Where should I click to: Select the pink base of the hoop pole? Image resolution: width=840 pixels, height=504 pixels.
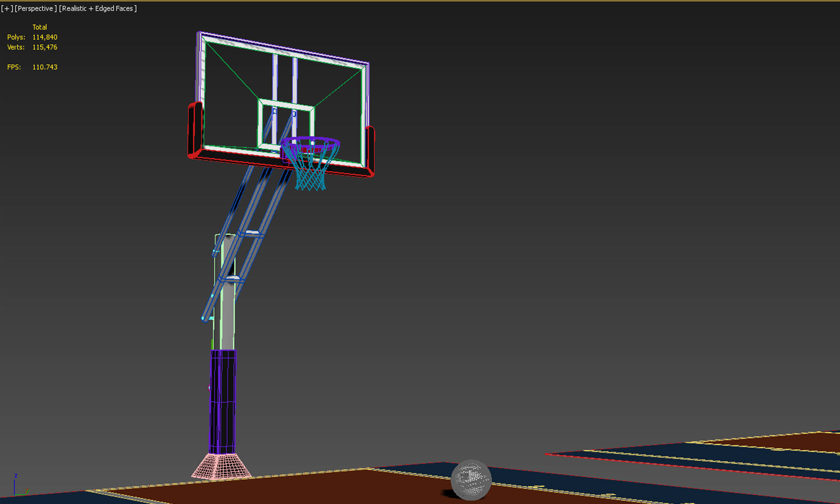221,466
